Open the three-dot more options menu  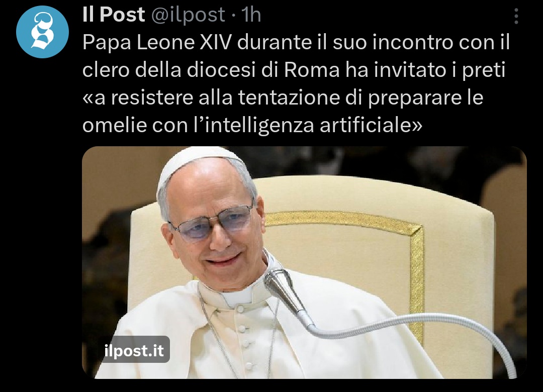click(x=516, y=16)
